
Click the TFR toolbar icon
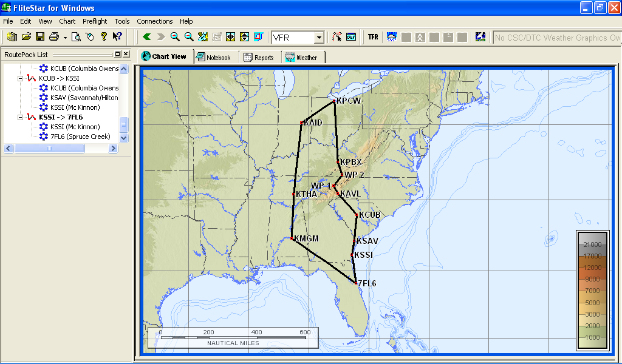pyautogui.click(x=373, y=37)
